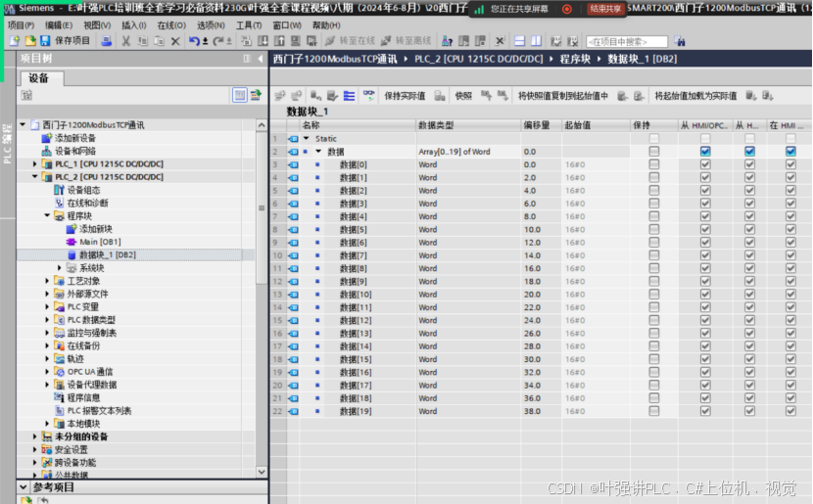Collapse the project tree panel arrow

[261, 59]
